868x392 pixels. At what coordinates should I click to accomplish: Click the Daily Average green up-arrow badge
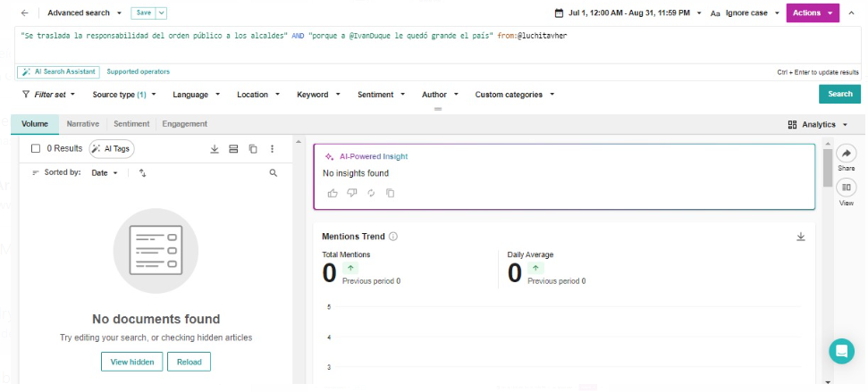coord(535,268)
